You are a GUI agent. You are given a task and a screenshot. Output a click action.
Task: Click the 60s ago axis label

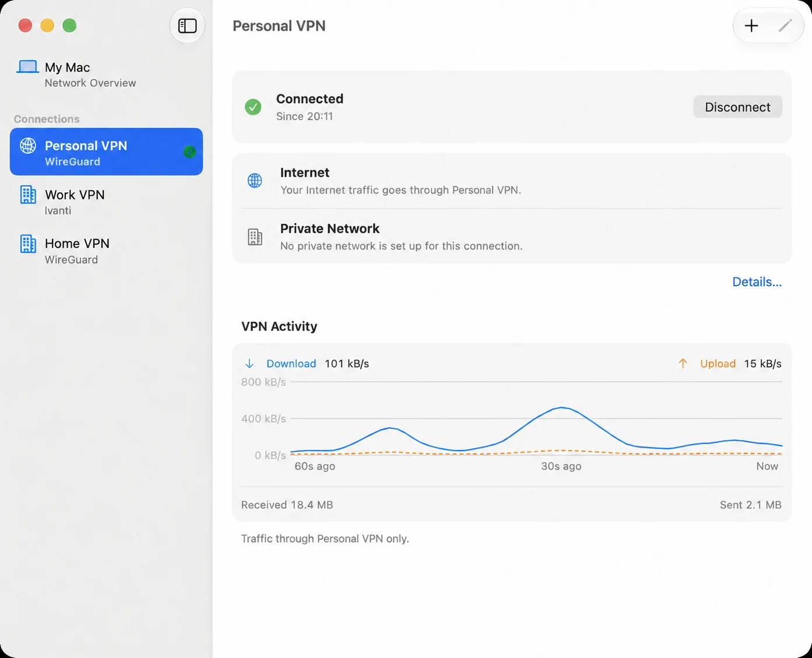click(x=315, y=466)
